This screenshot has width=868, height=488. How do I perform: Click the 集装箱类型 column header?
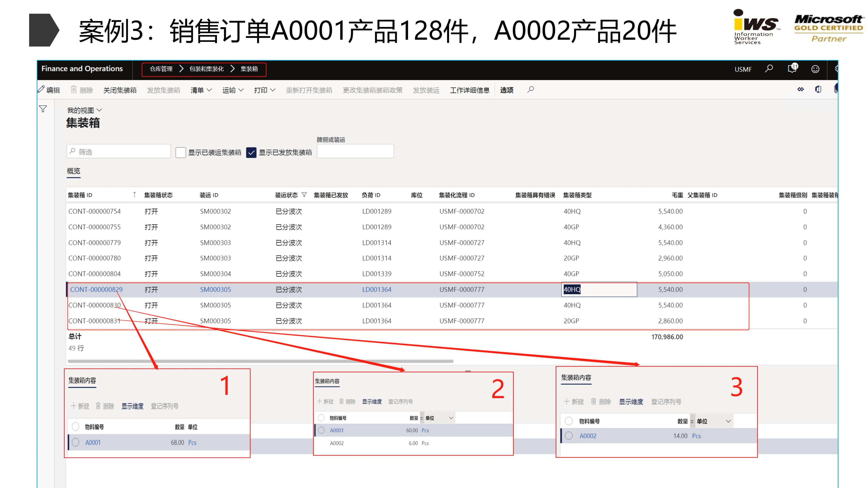[x=577, y=195]
